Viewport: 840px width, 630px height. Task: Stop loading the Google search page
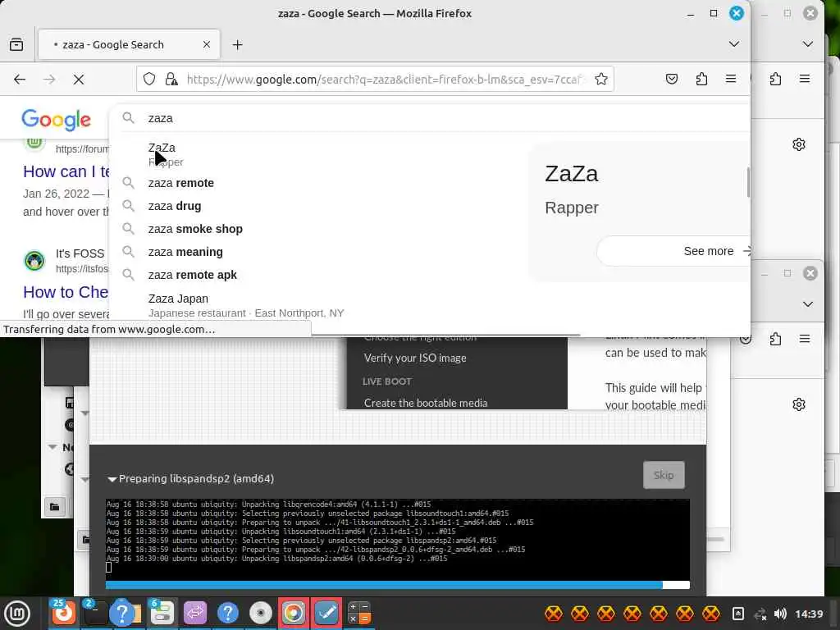click(79, 80)
